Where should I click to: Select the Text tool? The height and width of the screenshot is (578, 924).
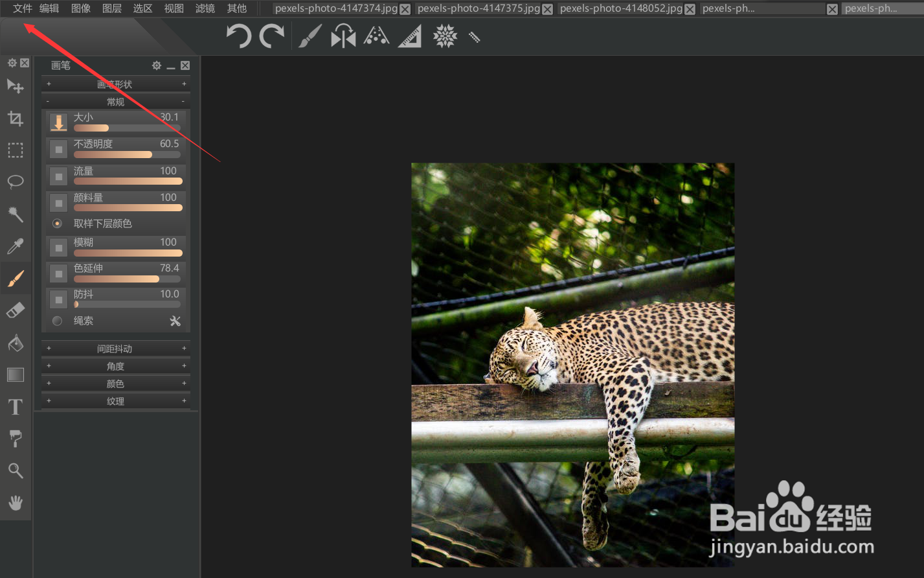[x=15, y=407]
